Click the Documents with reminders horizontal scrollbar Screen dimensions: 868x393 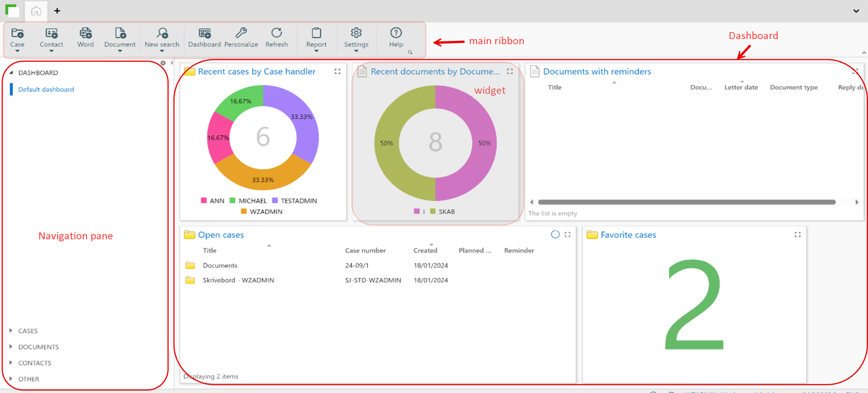(x=686, y=202)
